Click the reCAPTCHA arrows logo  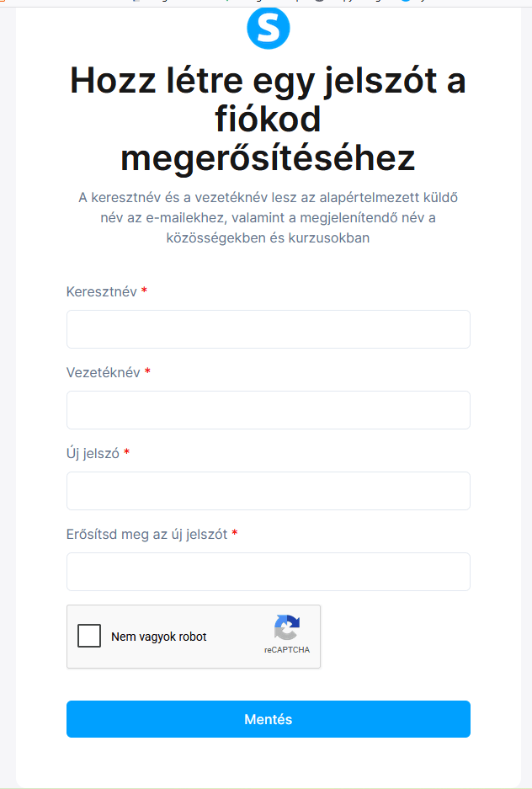click(x=286, y=627)
